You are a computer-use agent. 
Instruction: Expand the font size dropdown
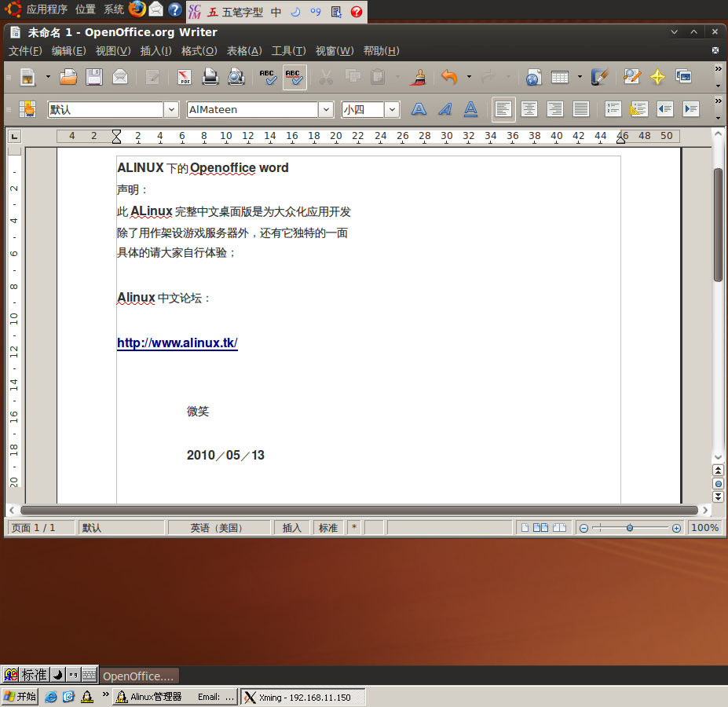click(x=392, y=110)
